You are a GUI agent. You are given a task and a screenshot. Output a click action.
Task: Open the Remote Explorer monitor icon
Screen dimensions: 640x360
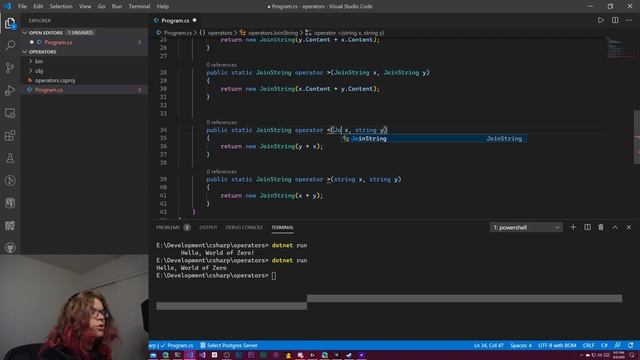pos(10,113)
